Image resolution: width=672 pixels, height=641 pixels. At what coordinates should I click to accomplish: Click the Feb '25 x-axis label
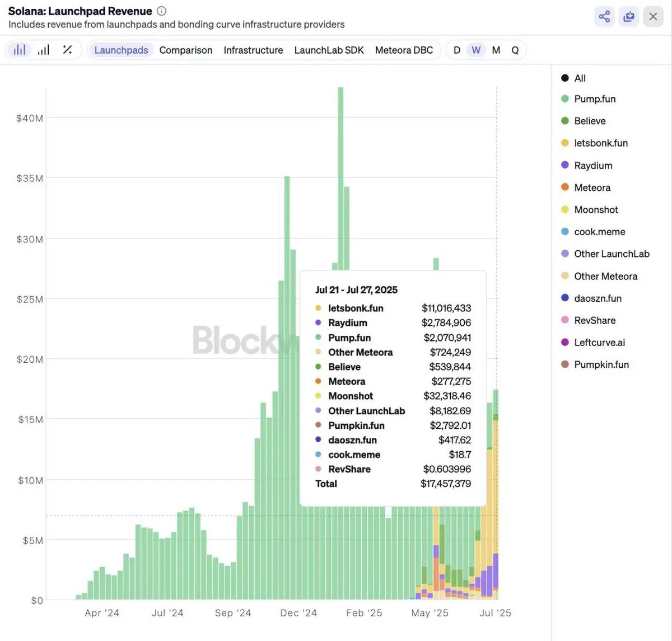364,613
